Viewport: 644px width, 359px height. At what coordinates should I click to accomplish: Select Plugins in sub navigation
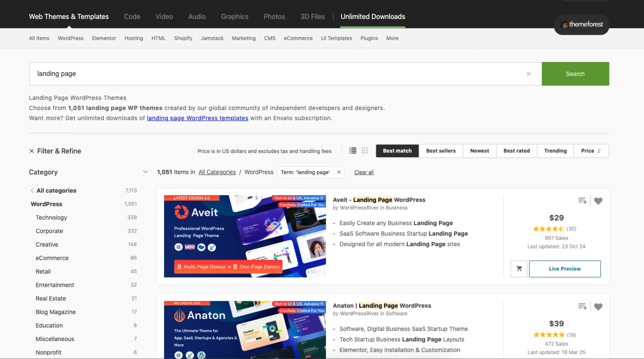click(369, 38)
